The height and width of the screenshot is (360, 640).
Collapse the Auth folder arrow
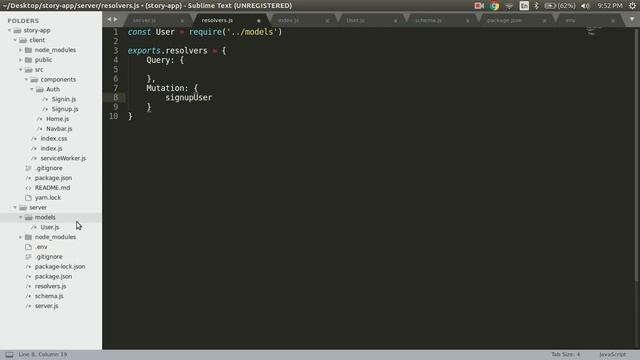coord(32,89)
